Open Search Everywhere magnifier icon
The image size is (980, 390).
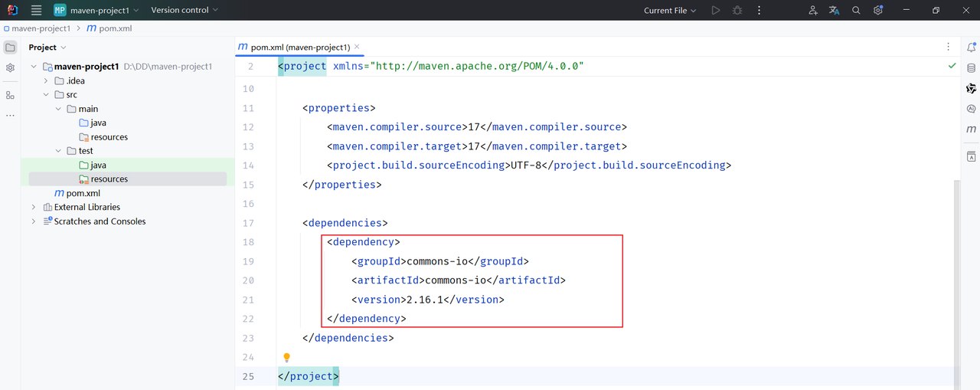click(857, 10)
